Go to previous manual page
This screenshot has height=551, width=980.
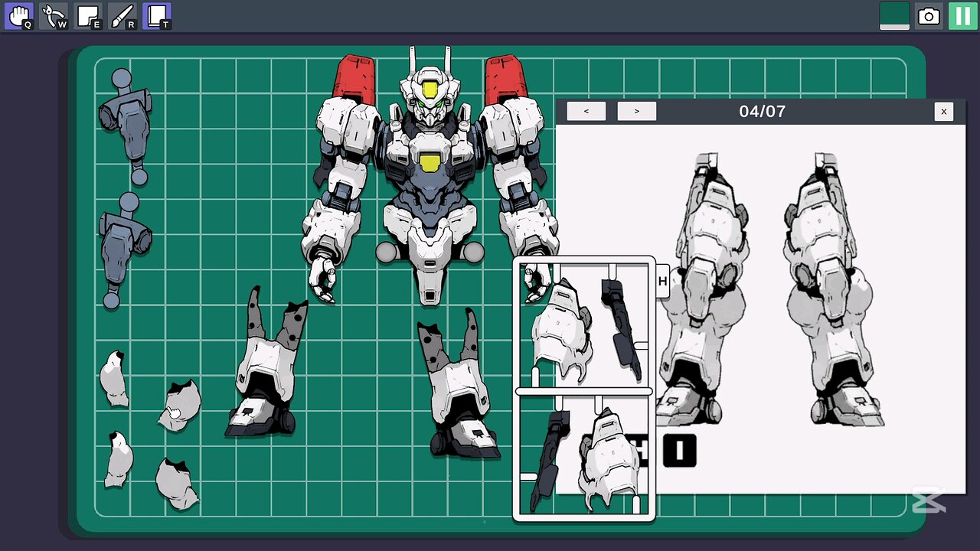coord(586,111)
